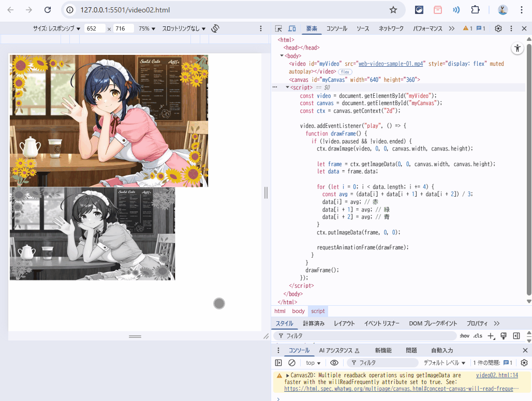Viewport: 532px width, 401px height.
Task: Show more style pane tabs
Action: pos(497,323)
